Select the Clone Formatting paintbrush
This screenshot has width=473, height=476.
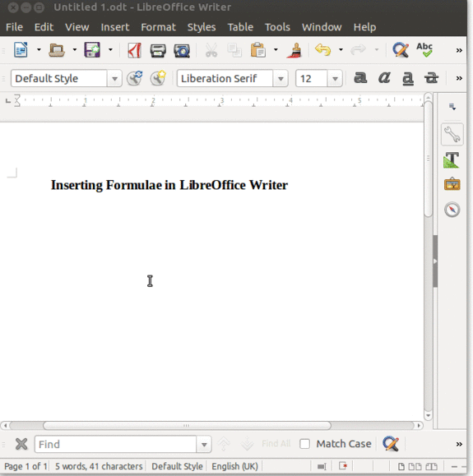pos(294,50)
